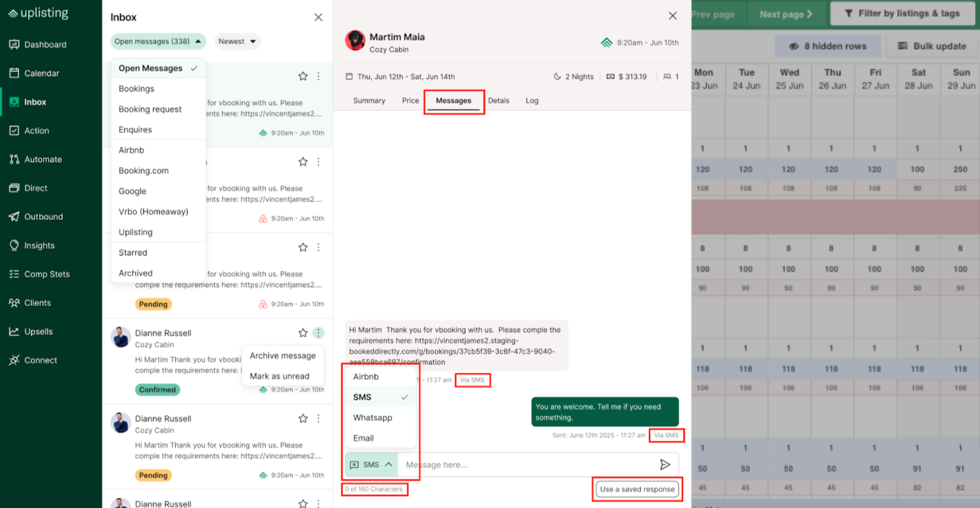Image resolution: width=980 pixels, height=508 pixels.
Task: Open the Dashboard sidebar item
Action: pos(38,44)
